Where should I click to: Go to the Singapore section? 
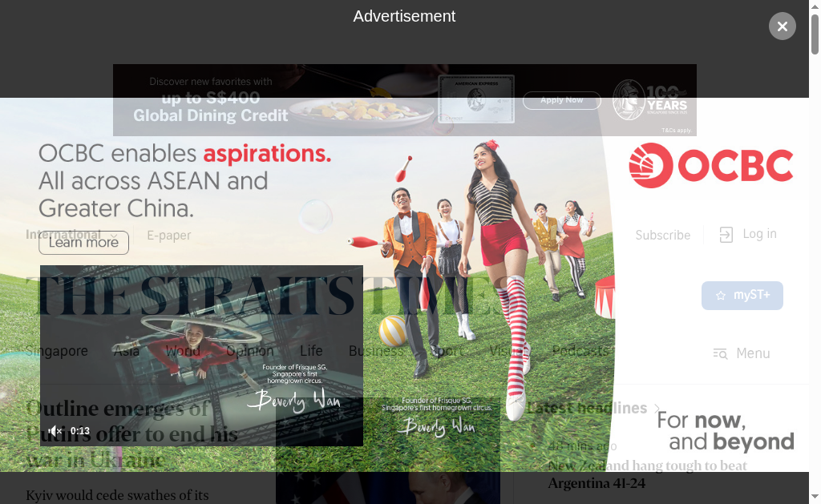pos(57,351)
